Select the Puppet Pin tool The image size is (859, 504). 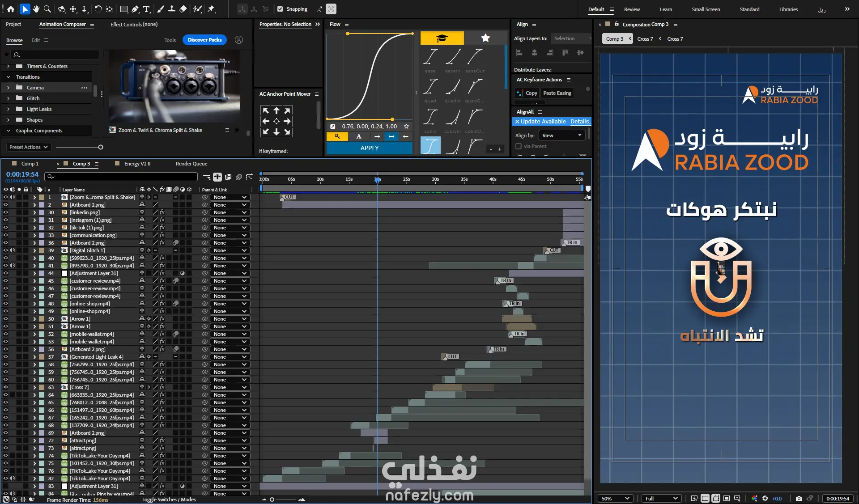[x=211, y=9]
